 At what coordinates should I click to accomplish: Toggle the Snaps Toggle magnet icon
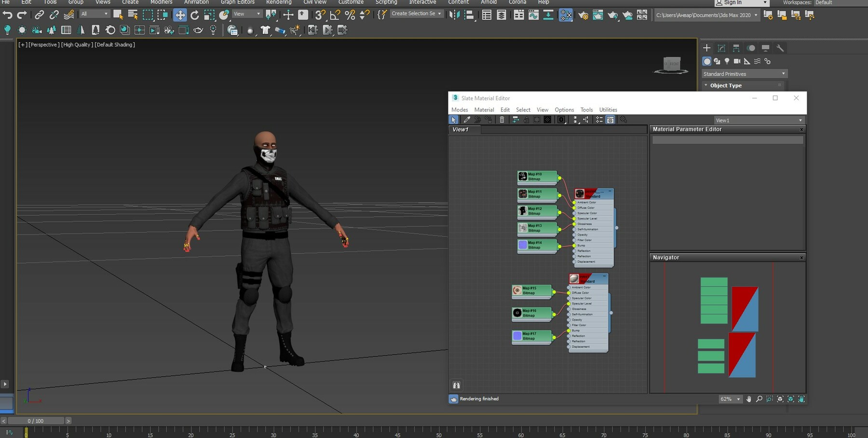[x=319, y=15]
